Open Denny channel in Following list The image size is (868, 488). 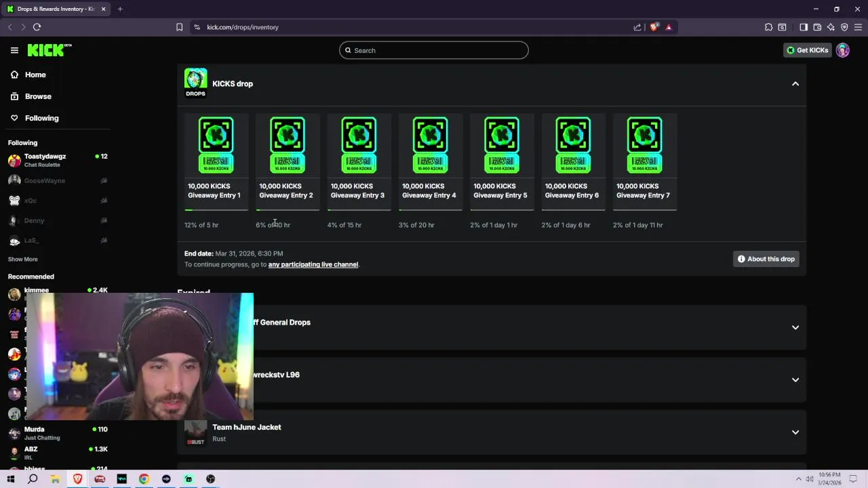tap(58, 220)
